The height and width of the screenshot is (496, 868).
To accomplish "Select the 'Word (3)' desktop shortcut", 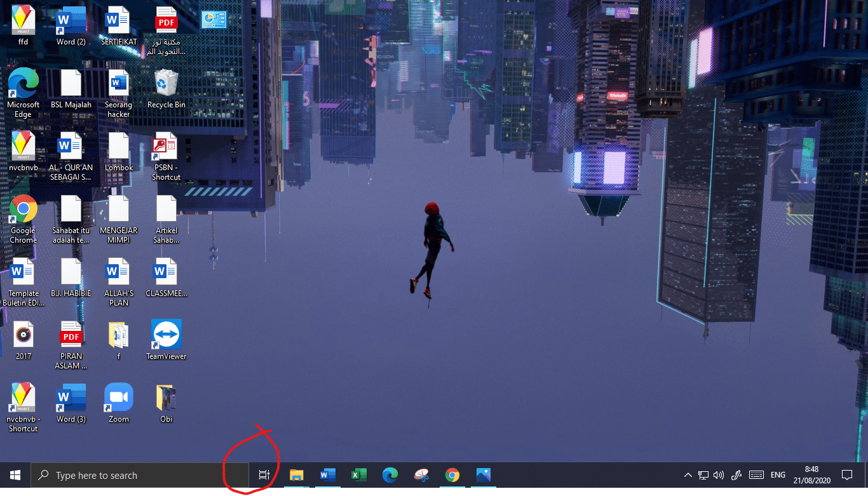I will [71, 403].
